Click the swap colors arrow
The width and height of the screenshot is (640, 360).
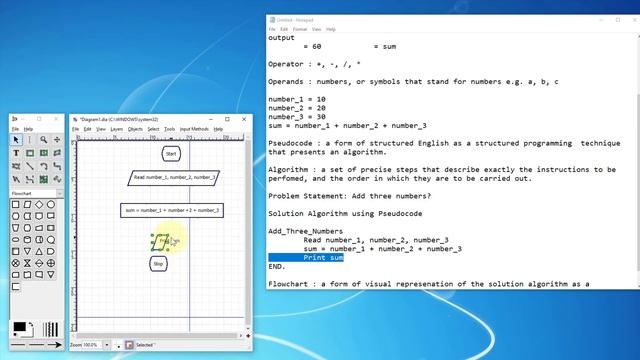pos(31,325)
